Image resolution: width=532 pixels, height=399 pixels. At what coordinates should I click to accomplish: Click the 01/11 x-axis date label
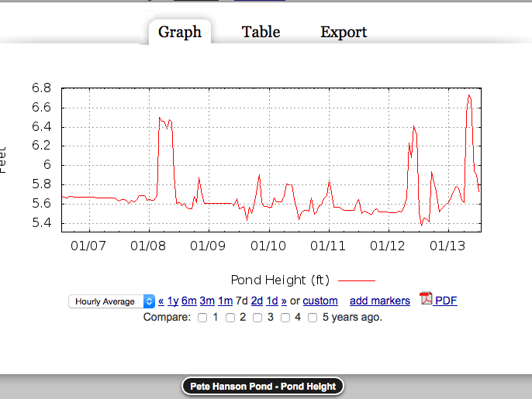(x=328, y=246)
